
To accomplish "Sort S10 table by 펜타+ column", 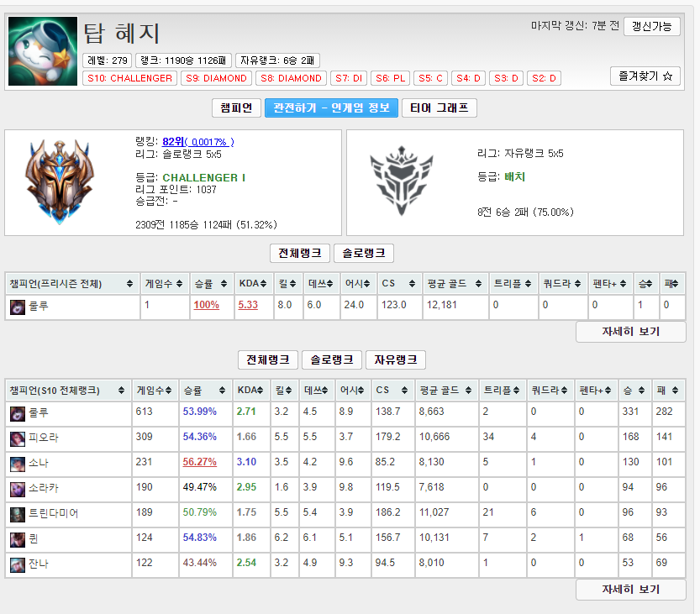I will [596, 391].
